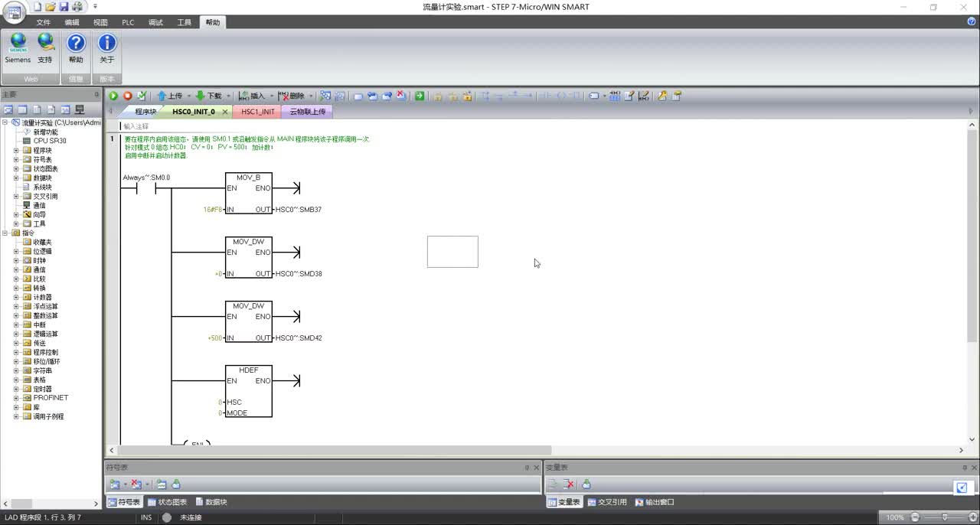Click the green RUN button in toolbar

click(x=113, y=96)
